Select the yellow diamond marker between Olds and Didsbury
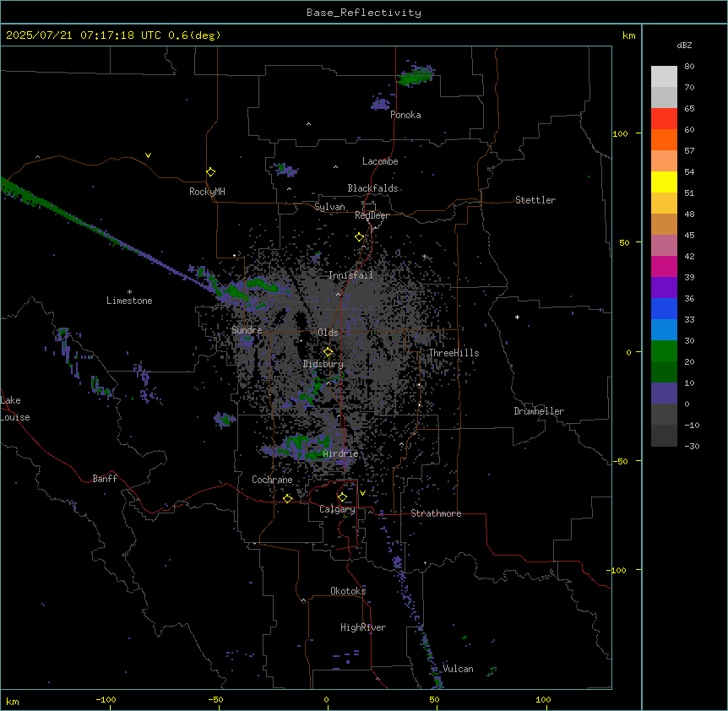The width and height of the screenshot is (728, 711). [329, 352]
